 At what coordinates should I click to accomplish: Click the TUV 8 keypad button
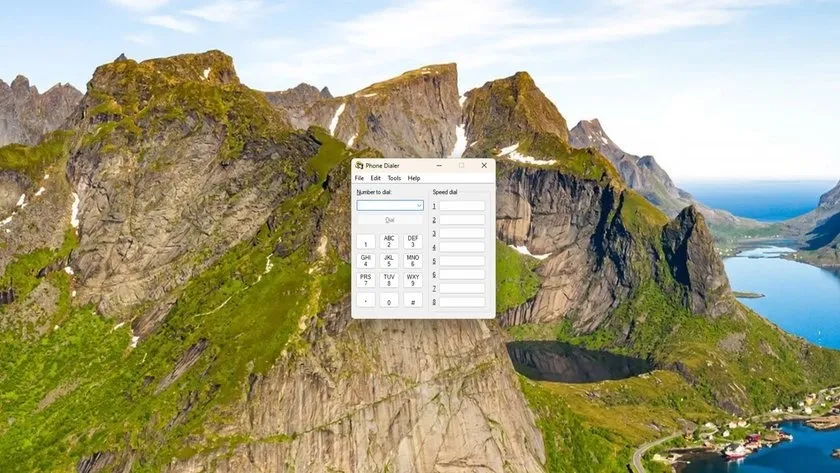click(389, 280)
